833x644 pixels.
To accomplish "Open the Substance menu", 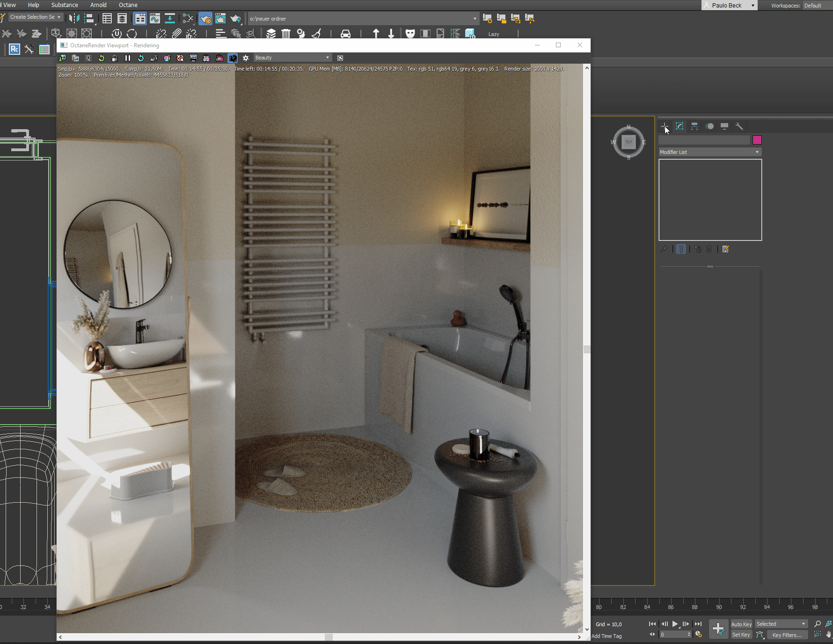I will point(65,5).
